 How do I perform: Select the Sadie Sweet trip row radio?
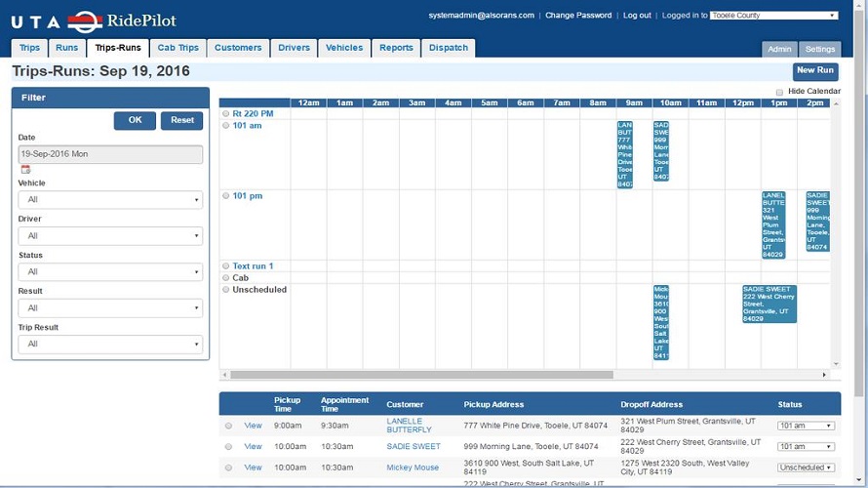pyautogui.click(x=228, y=446)
